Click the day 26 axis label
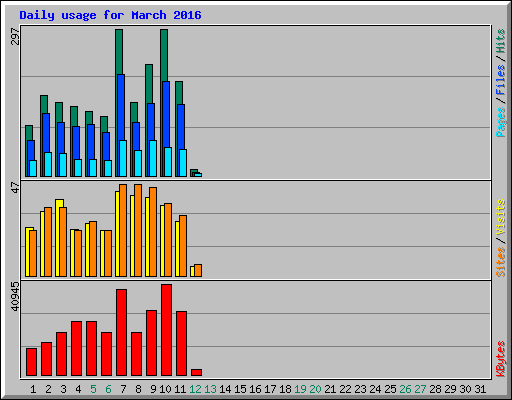The height and width of the screenshot is (400, 512). [405, 389]
